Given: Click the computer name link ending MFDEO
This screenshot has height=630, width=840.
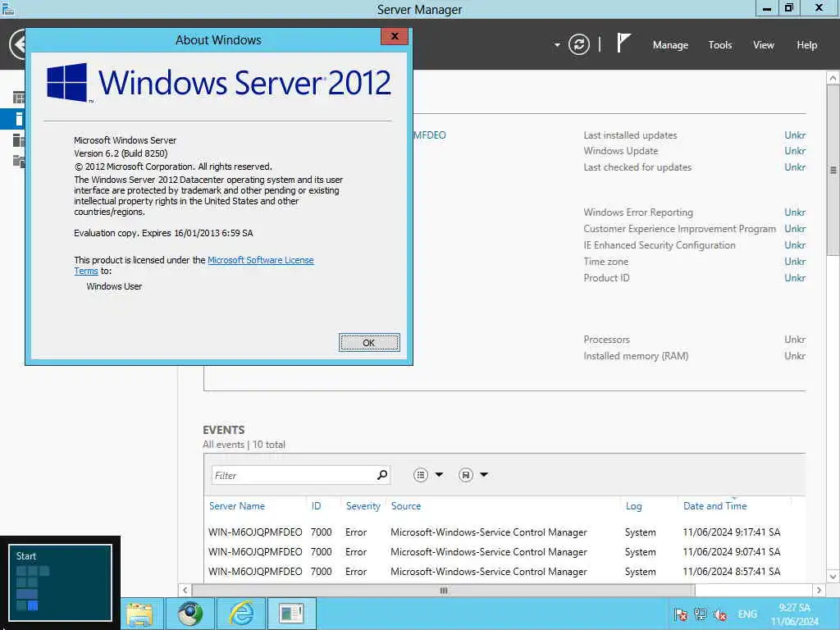Looking at the screenshot, I should click(x=430, y=135).
